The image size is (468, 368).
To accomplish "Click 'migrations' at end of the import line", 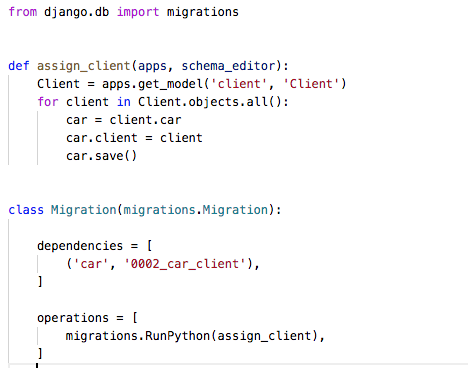I will tap(203, 12).
